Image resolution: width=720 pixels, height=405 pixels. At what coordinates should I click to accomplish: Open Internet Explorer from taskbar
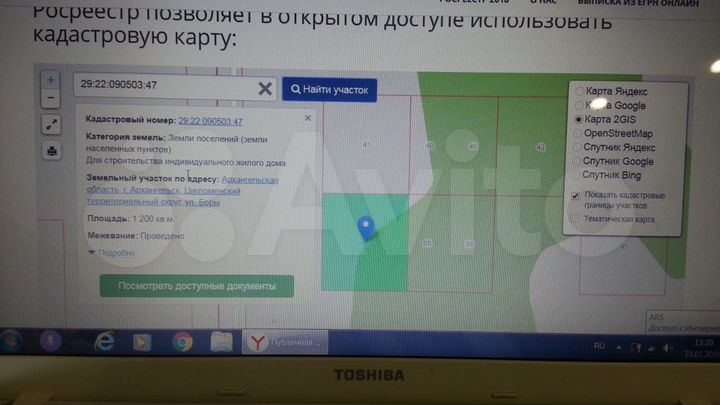click(104, 342)
